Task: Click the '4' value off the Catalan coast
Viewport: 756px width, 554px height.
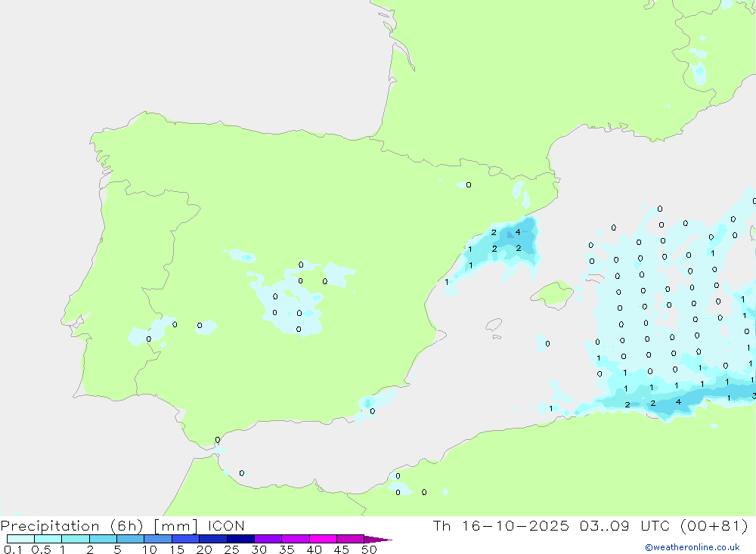Action: coord(518,232)
